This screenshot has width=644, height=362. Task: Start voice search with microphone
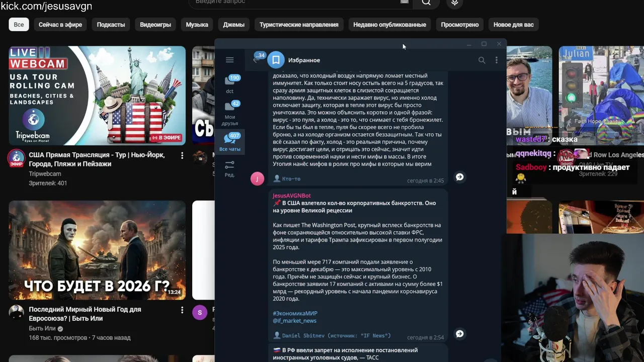pyautogui.click(x=454, y=3)
